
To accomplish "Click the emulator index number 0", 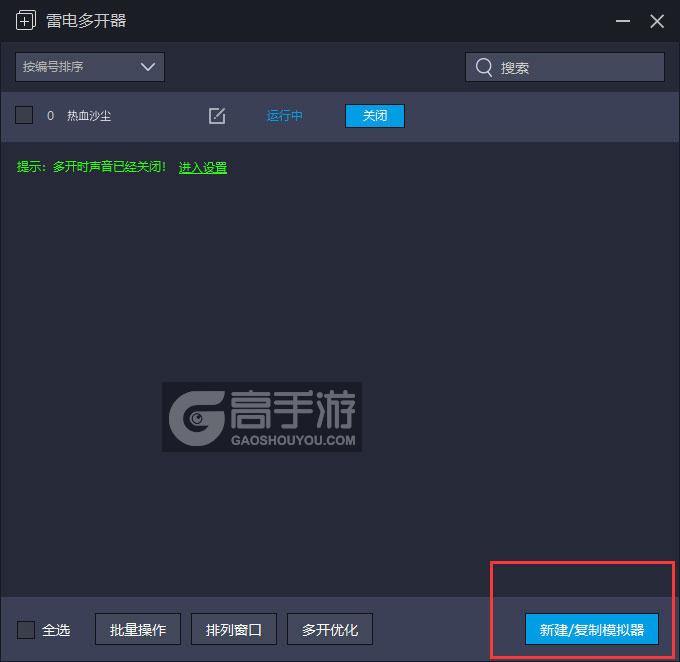I will [50, 116].
